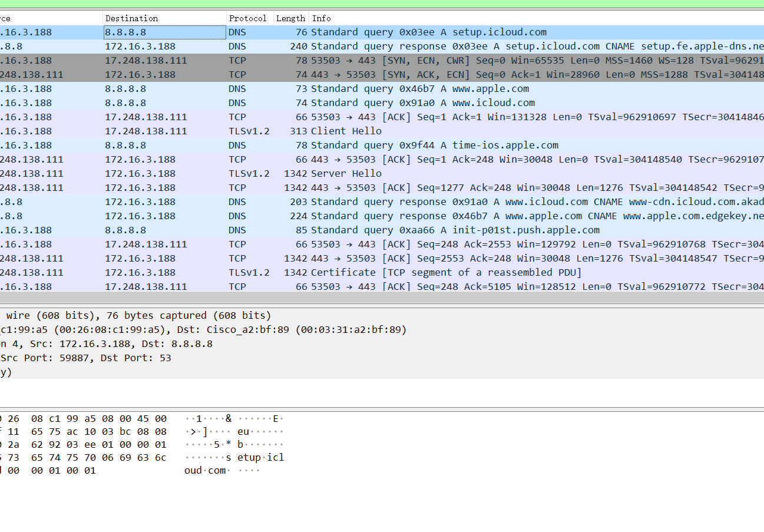Select Ethernet line with Dst Cisco_a2:bf:89

[382, 330]
